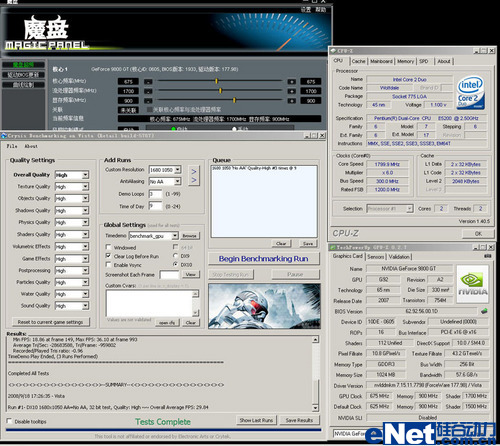Open Water Quality dropdown
500x446 pixels.
pos(85,294)
